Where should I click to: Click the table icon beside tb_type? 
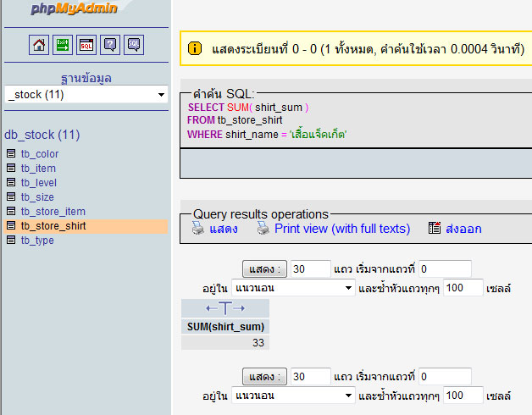[11, 240]
